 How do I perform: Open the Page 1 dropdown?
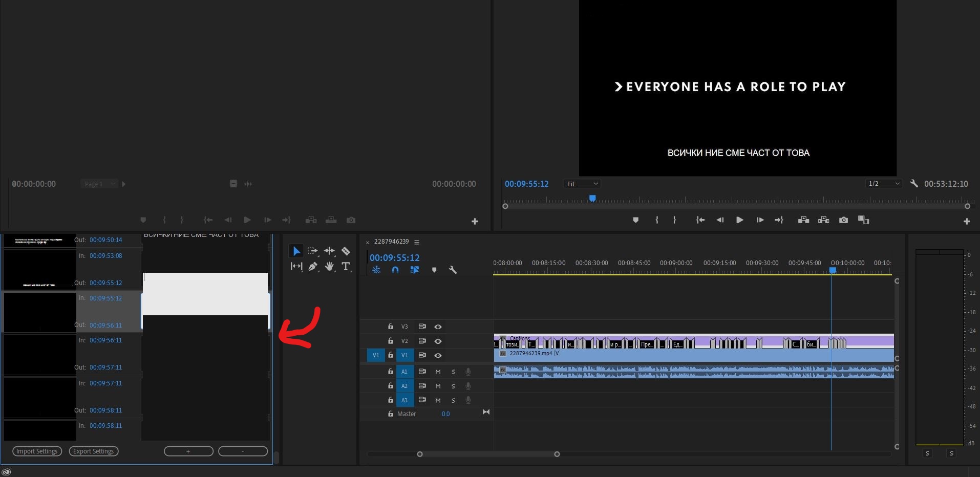click(99, 183)
